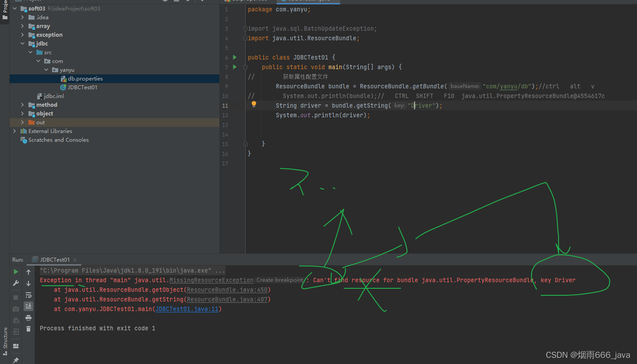This screenshot has width=637, height=364.
Task: Clear console with the trash icon
Action: 28,329
